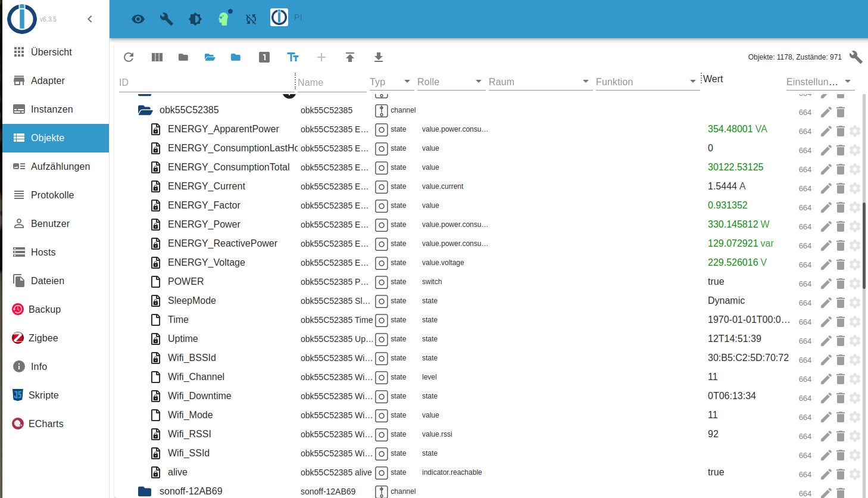The height and width of the screenshot is (498, 868).
Task: Collapse the obk55C52385 folder
Action: [x=145, y=110]
